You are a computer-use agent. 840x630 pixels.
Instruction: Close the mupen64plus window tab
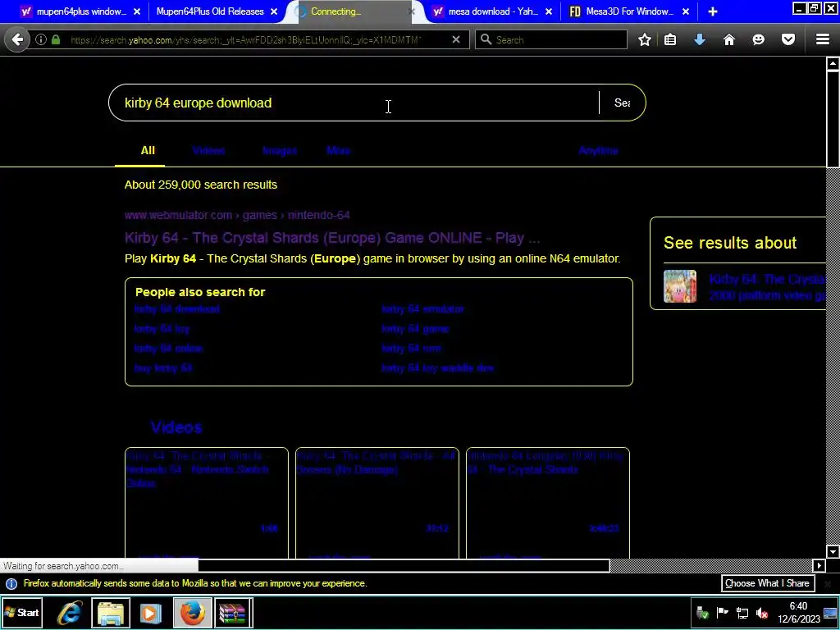point(137,11)
